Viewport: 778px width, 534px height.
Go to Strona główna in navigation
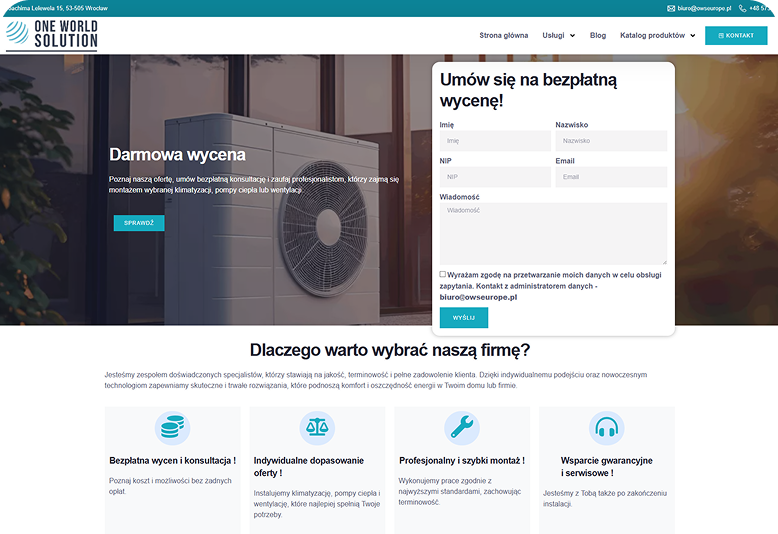[503, 35]
